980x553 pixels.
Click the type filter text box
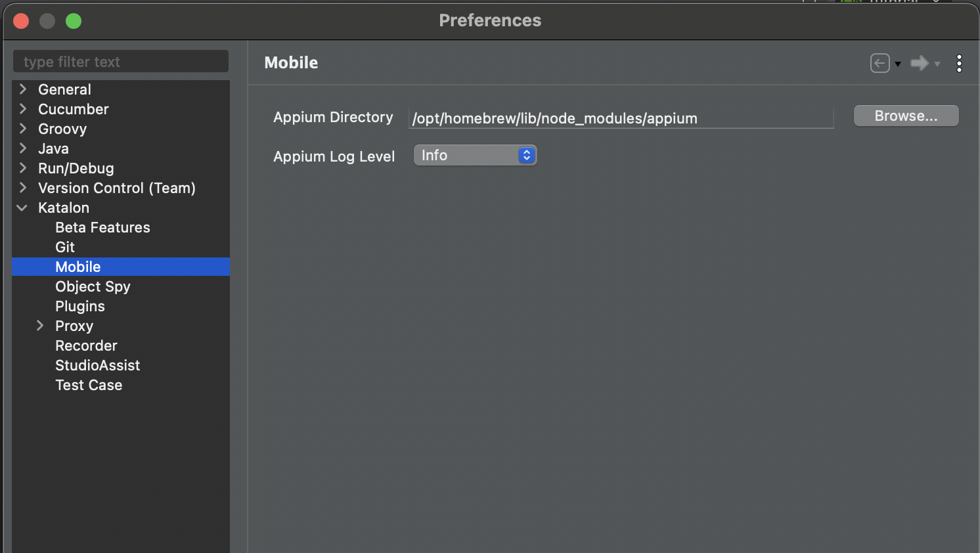click(120, 61)
